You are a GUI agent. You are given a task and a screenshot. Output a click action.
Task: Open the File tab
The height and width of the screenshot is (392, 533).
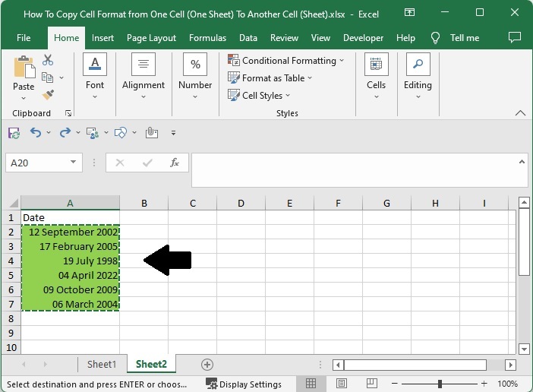(x=24, y=38)
